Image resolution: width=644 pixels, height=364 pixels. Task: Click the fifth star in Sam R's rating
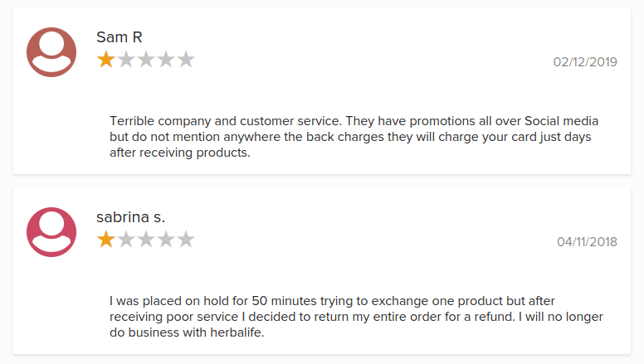186,60
